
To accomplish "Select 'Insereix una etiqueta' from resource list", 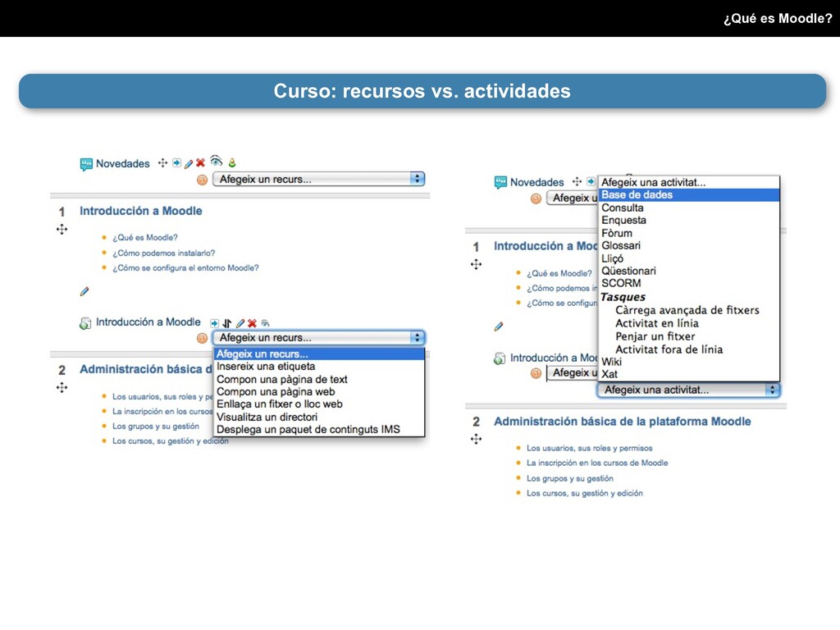I will point(319,367).
